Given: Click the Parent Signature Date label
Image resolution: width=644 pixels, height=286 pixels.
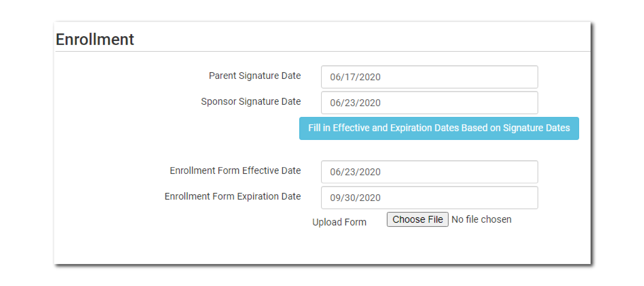Looking at the screenshot, I should tap(254, 76).
